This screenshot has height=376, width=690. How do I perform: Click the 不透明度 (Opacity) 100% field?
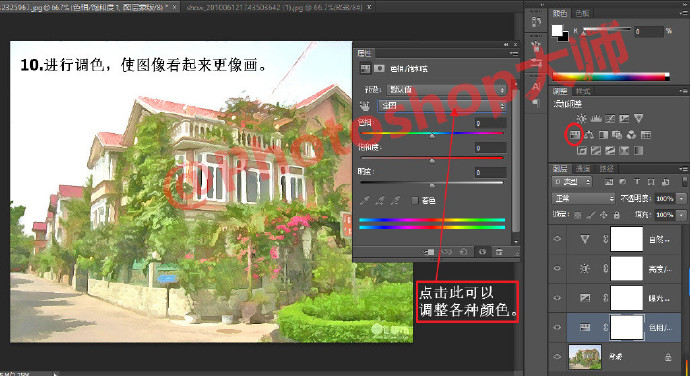pos(665,199)
